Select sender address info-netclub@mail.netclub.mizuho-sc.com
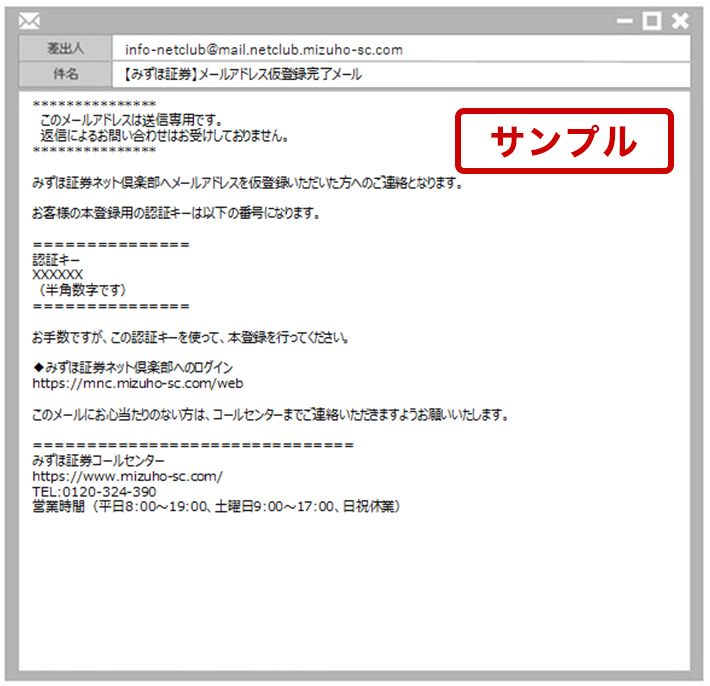 (x=264, y=49)
